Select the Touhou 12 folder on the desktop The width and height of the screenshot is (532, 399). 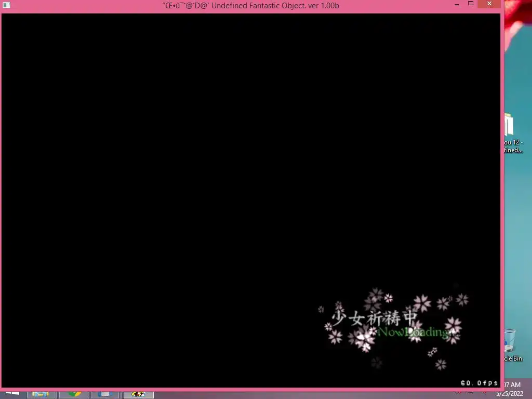[x=513, y=134]
